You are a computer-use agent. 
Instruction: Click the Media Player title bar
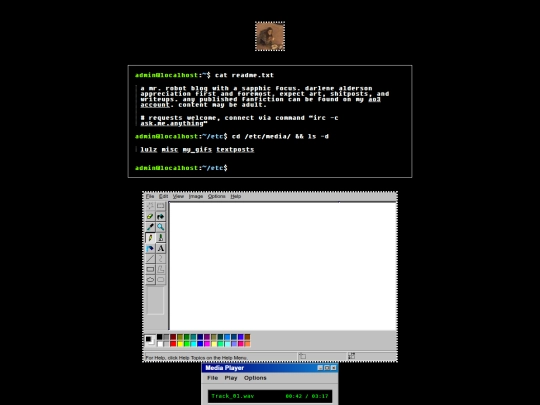270,368
